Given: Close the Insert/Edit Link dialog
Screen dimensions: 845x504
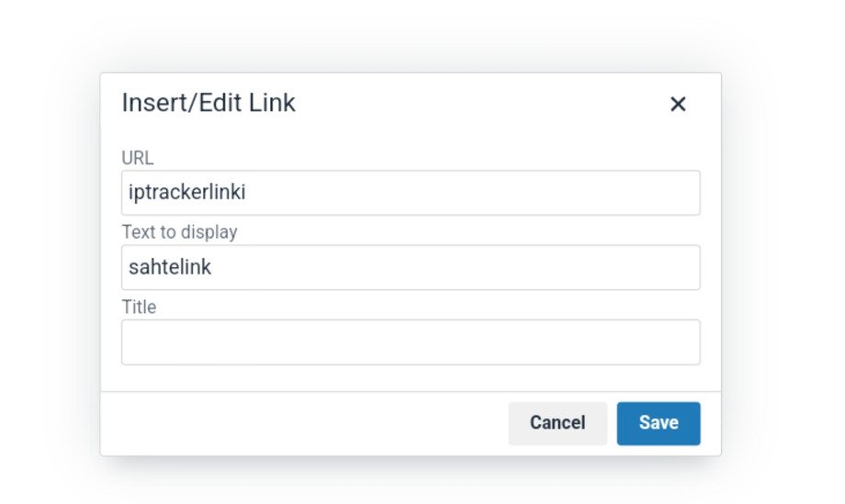Looking at the screenshot, I should (678, 104).
